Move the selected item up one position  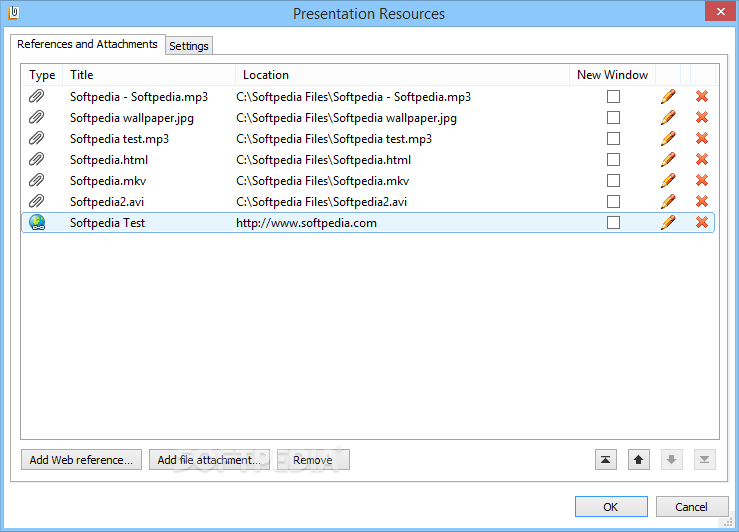(x=639, y=459)
